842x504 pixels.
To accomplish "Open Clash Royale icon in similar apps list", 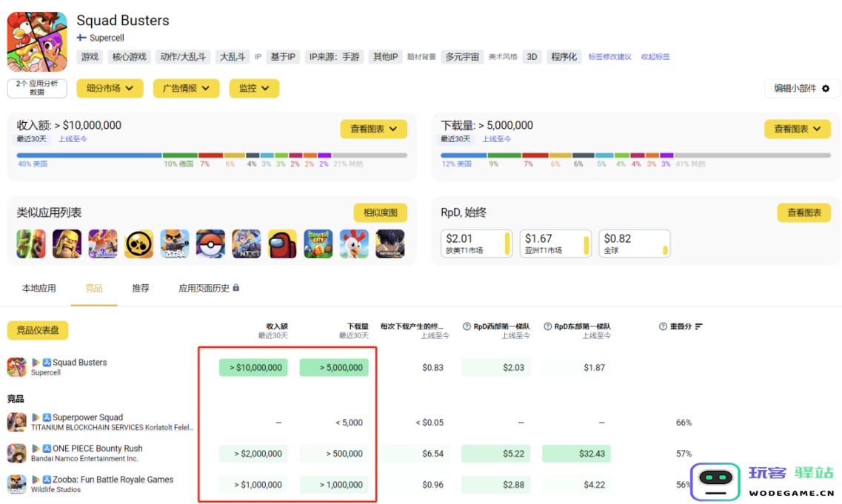I will [x=31, y=243].
